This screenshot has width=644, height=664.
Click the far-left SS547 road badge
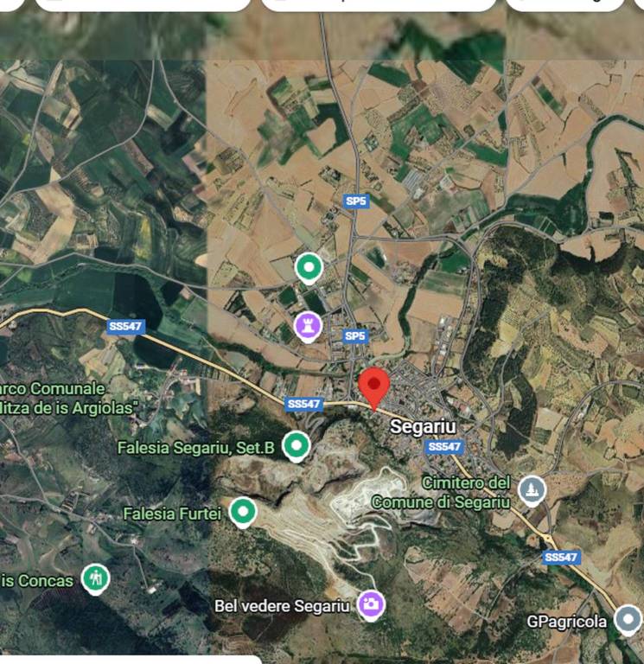(125, 326)
